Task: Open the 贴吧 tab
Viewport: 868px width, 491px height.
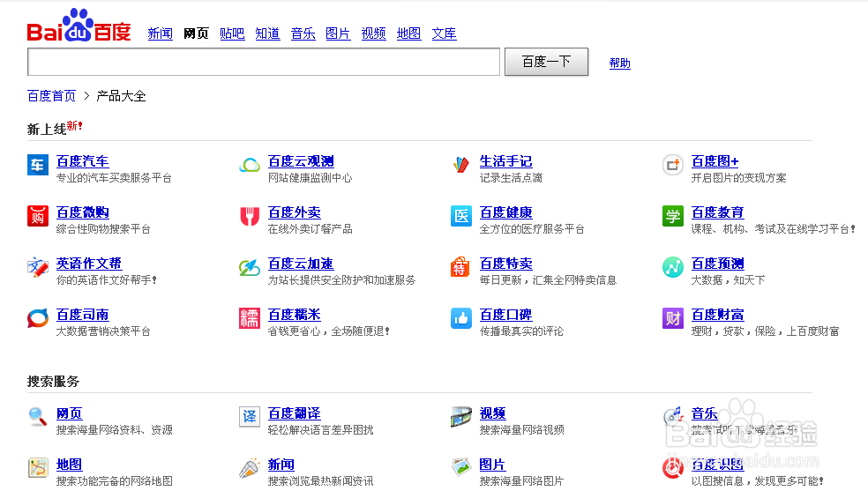Action: point(232,33)
